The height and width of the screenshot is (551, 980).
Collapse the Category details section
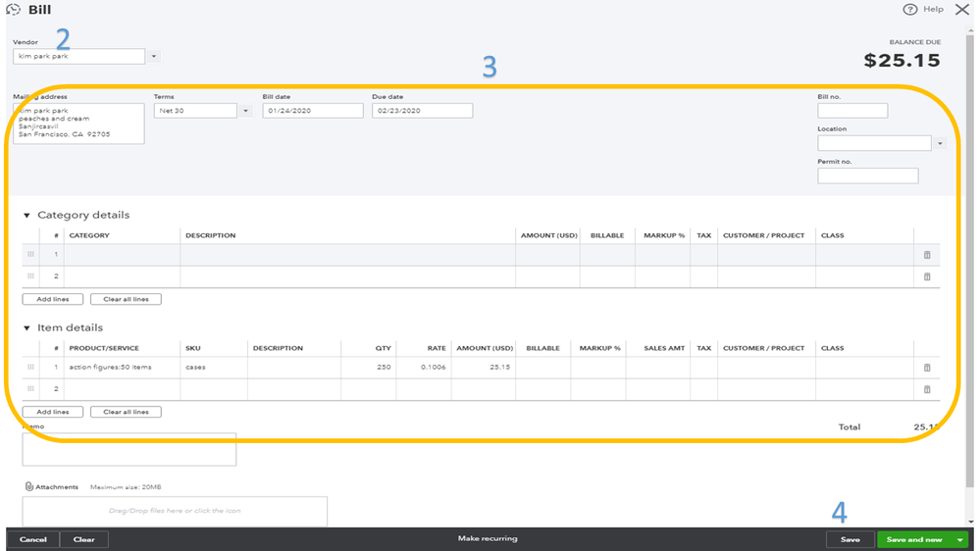[26, 216]
